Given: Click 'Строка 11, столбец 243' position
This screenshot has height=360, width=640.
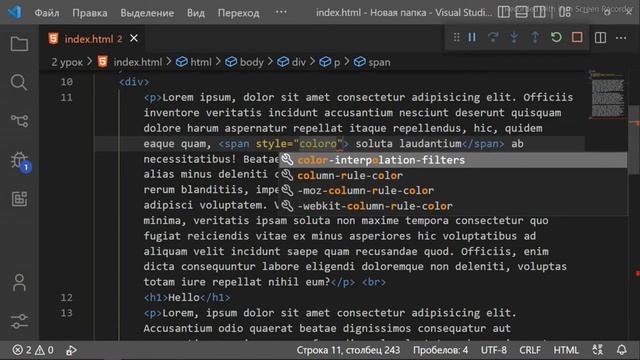Looking at the screenshot, I should [x=348, y=350].
